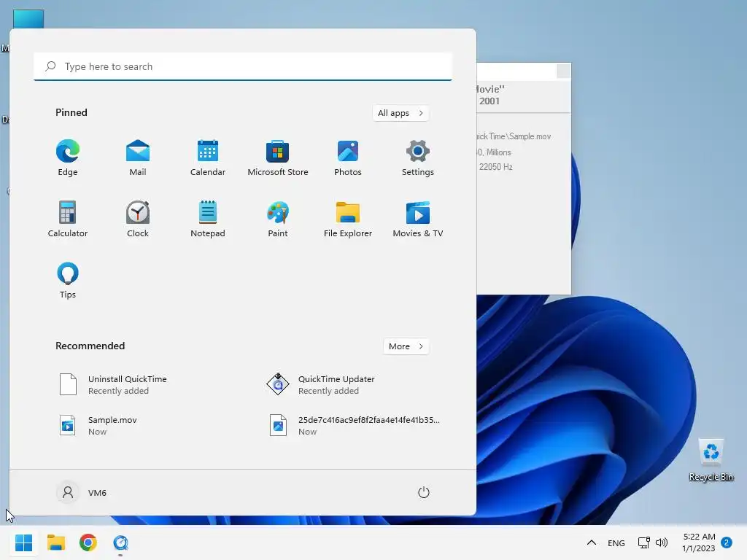
Task: Open the Calculator app
Action: point(68,219)
